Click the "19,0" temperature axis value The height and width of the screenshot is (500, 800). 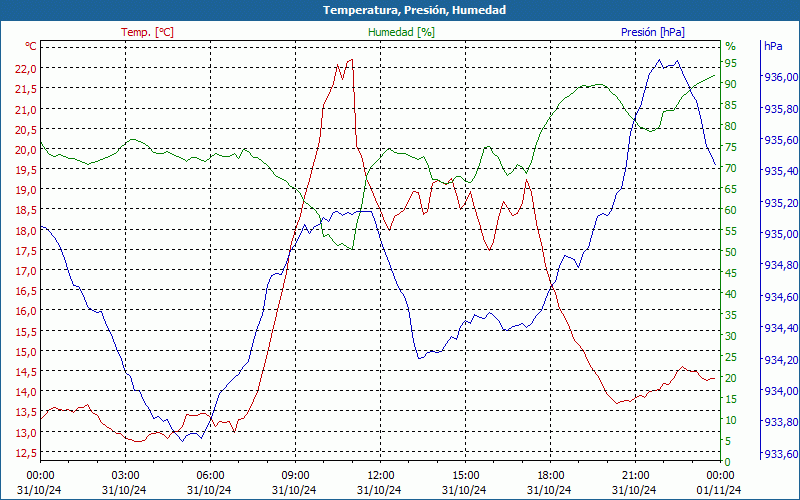click(x=25, y=190)
